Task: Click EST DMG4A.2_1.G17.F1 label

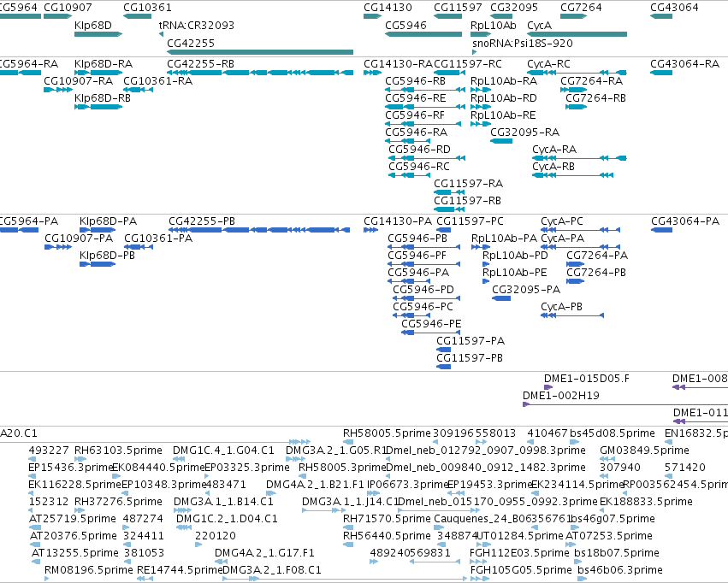Action: point(264,552)
